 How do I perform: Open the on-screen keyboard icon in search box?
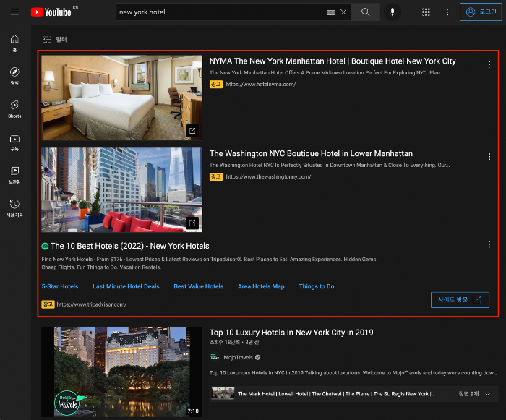(331, 12)
